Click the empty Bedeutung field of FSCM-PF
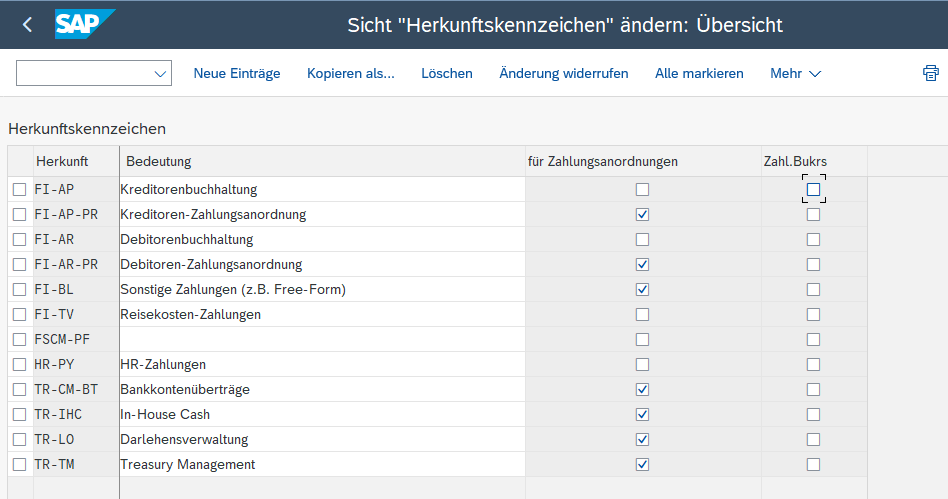Screen dimensions: 948x499 tap(320, 339)
